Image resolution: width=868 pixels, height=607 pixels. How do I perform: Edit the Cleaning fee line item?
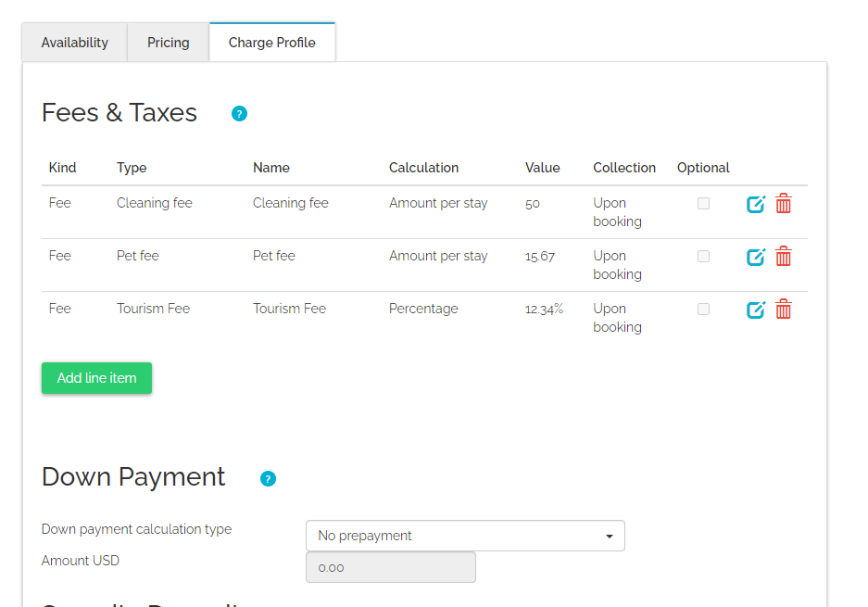756,204
